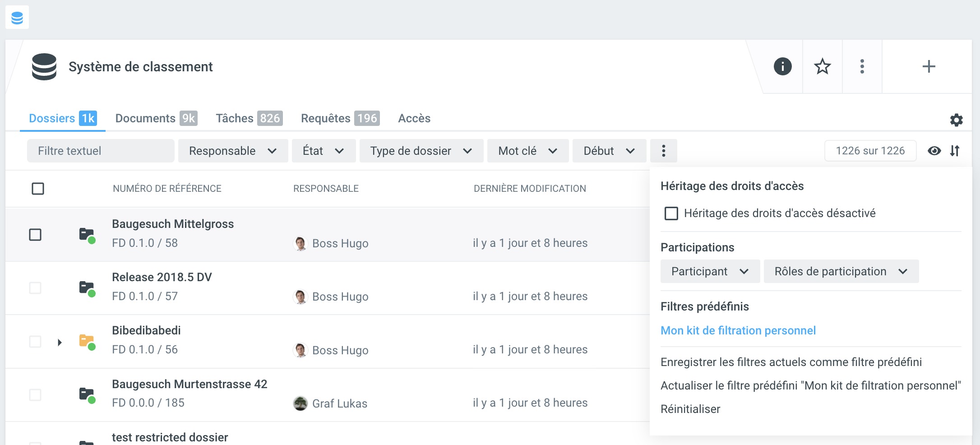Viewport: 980px width, 445px height.
Task: Open Rôles de participation dropdown
Action: point(841,271)
